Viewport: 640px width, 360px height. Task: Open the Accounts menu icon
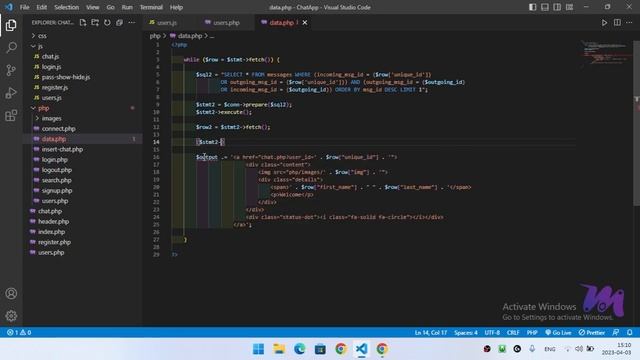(11, 293)
